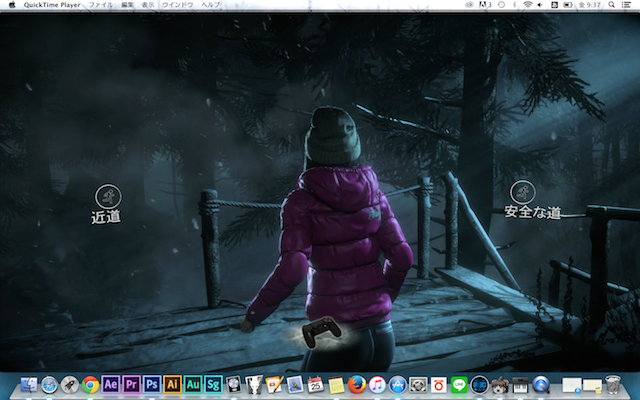Screen dimensions: 640x400
Task: Click the running figure icon above 安全な道
Action: tap(522, 192)
